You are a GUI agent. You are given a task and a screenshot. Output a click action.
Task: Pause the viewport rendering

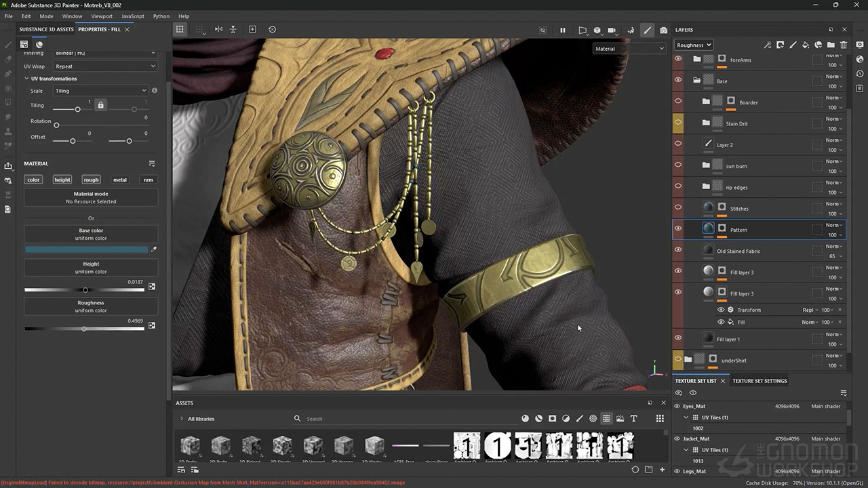click(x=562, y=30)
